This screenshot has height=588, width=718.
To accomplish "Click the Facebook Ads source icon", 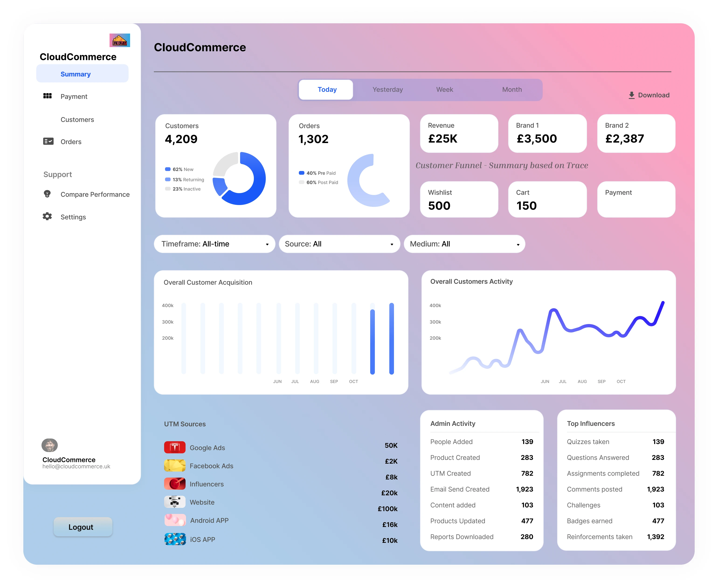I will point(175,465).
